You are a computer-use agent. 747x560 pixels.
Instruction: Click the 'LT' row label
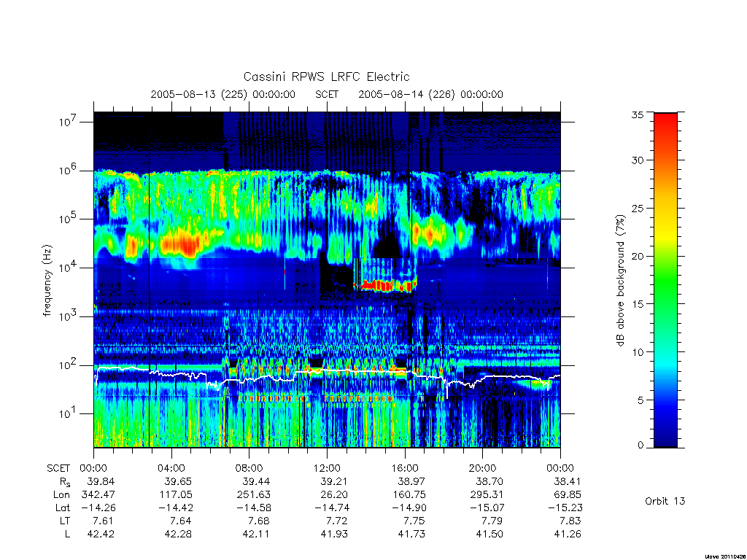(x=65, y=521)
